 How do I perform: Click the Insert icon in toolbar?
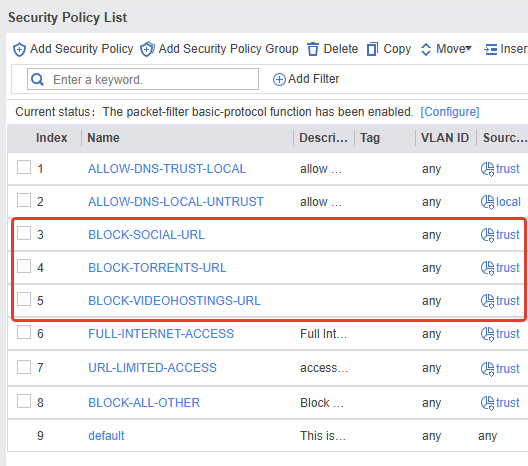(491, 49)
